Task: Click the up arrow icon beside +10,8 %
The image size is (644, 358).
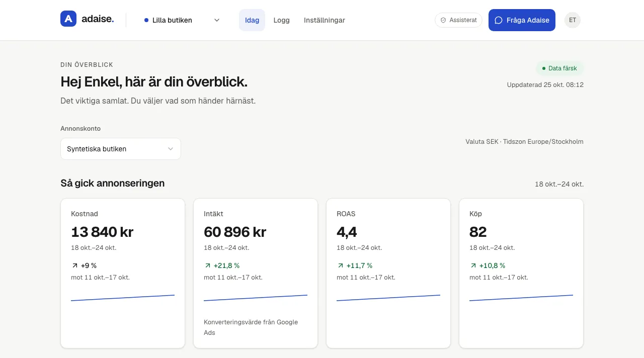Action: (x=473, y=265)
